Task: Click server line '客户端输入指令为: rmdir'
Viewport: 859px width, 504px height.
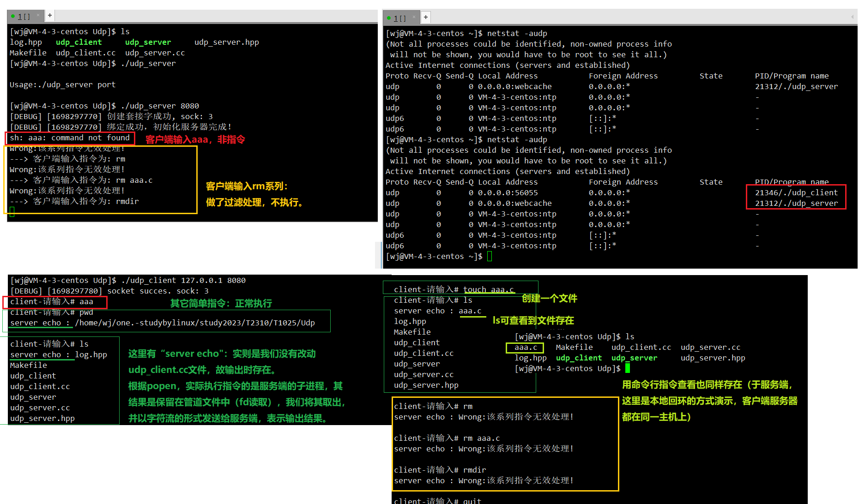Action: [74, 202]
